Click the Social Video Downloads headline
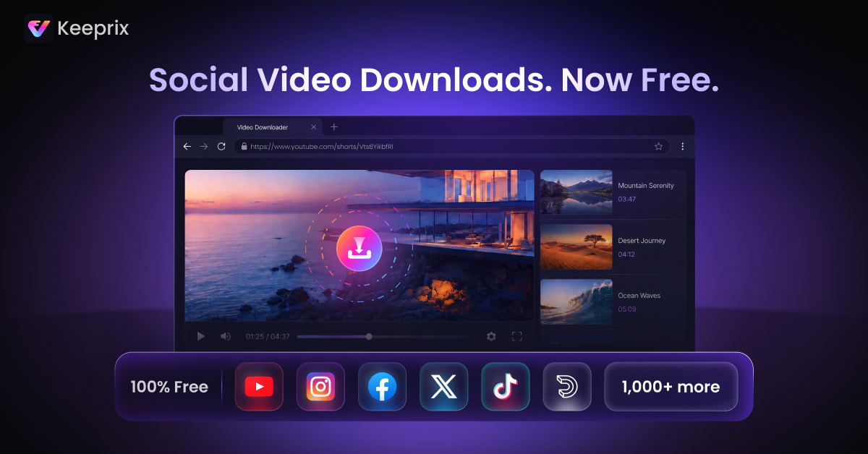The image size is (868, 454). tap(434, 80)
